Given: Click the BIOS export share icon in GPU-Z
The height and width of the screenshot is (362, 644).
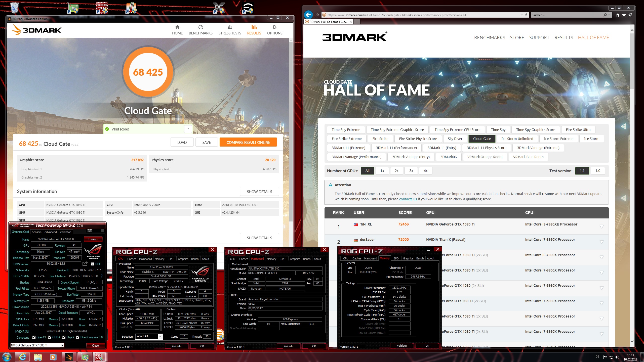Looking at the screenshot, I should pyautogui.click(x=85, y=264).
